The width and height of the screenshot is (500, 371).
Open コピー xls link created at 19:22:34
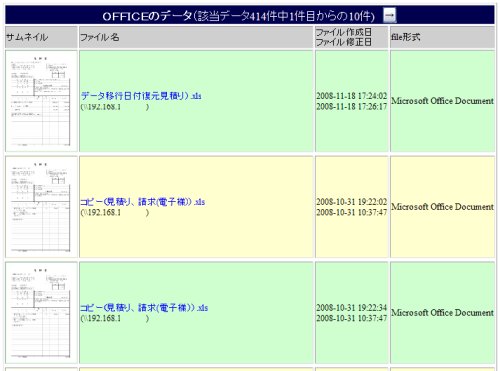144,308
